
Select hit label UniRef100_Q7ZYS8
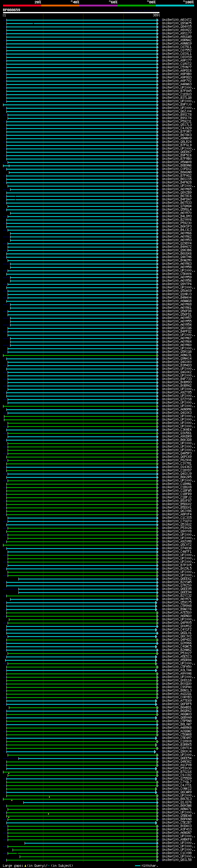tap(177, 399)
